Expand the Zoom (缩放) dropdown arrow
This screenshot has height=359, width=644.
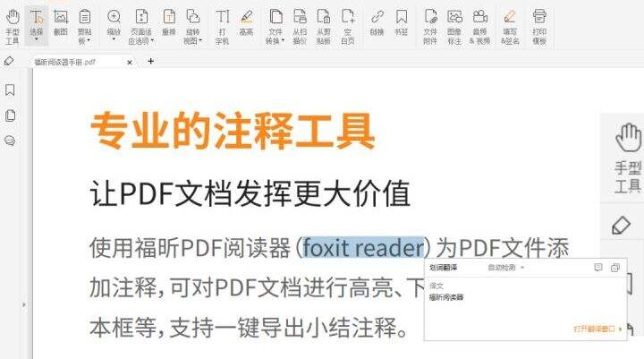pyautogui.click(x=114, y=39)
